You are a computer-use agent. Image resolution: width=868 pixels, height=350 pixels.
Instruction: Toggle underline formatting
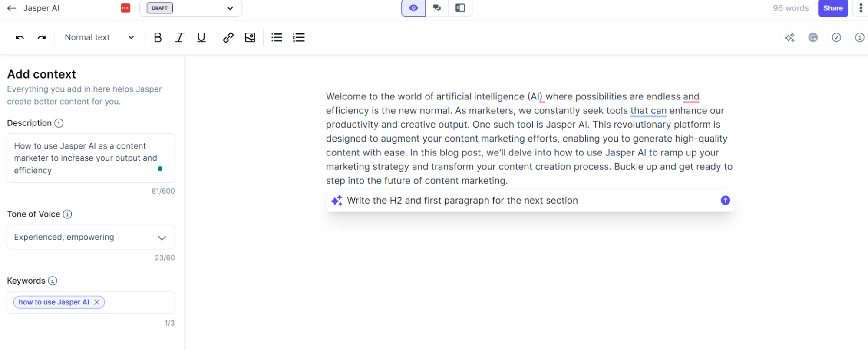201,38
